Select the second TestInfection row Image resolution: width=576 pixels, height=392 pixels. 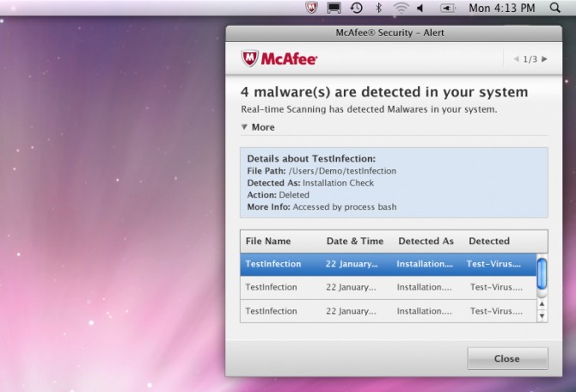389,287
